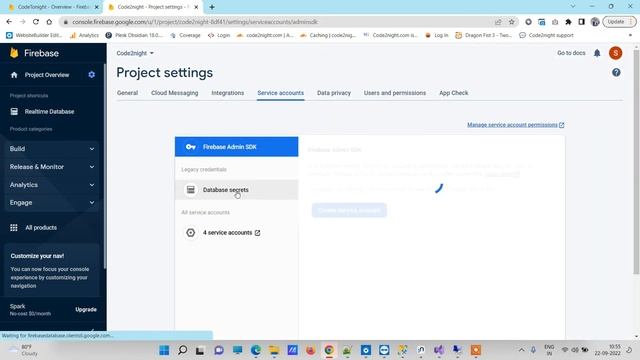The height and width of the screenshot is (360, 640).
Task: Open Users and permissions tab
Action: click(x=395, y=93)
